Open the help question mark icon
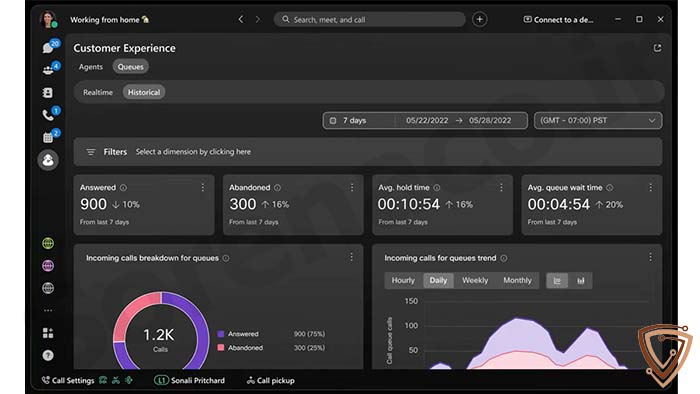The width and height of the screenshot is (700, 394). coord(48,355)
